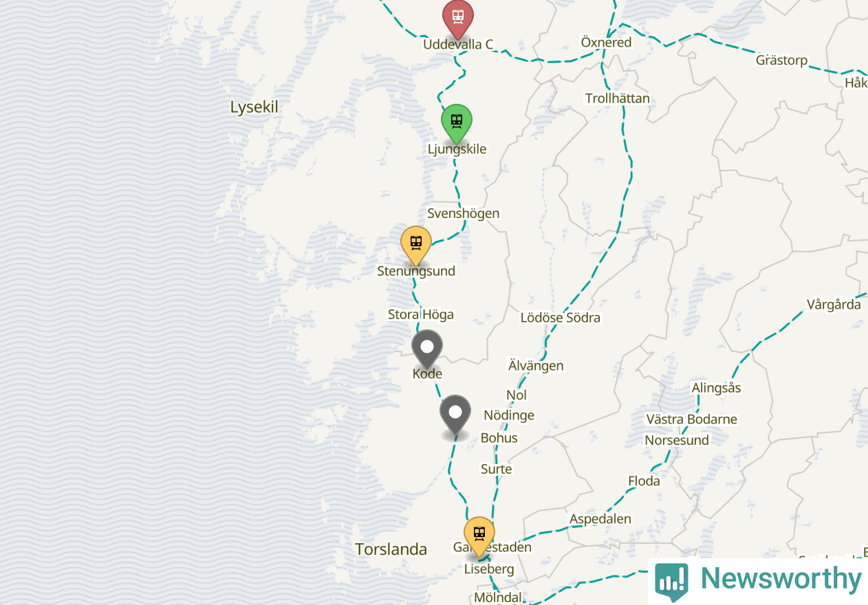This screenshot has height=605, width=868.
Task: Click the Grästorp station label
Action: click(782, 60)
